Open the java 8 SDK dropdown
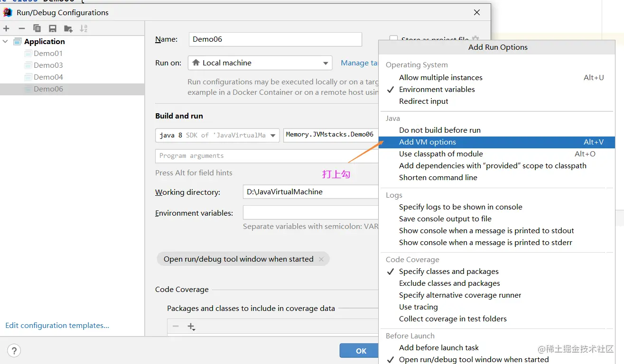Viewport: 624px width, 364px height. coord(217,135)
